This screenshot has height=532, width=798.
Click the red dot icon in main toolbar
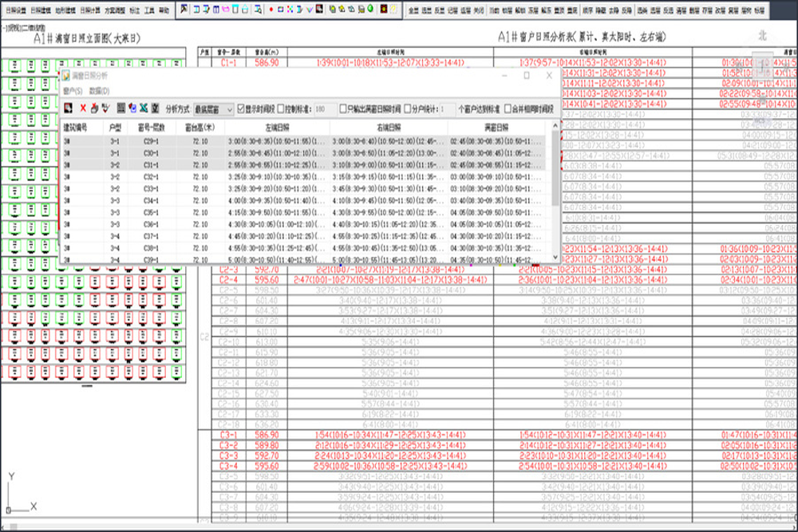271,9
